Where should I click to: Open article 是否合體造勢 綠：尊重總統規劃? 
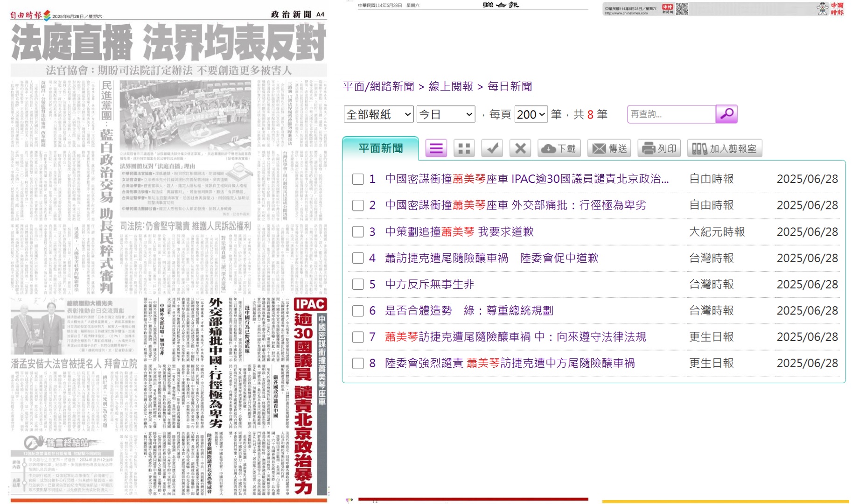coord(469,310)
